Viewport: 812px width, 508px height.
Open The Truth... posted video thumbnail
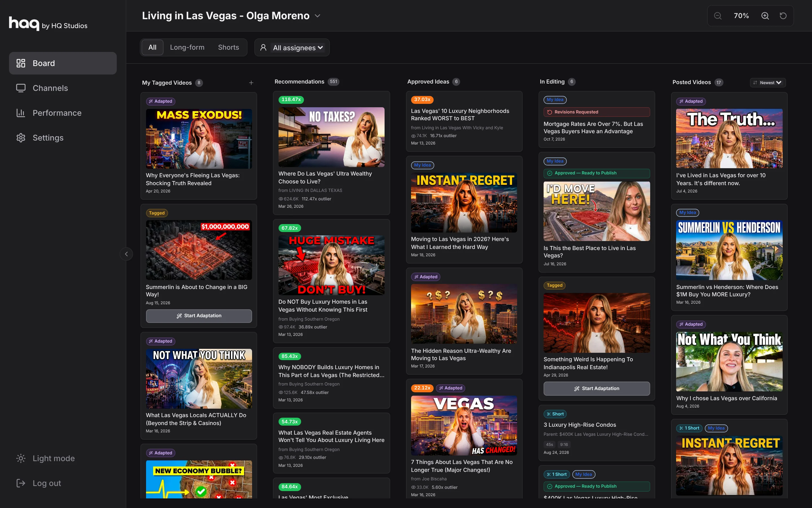click(729, 138)
